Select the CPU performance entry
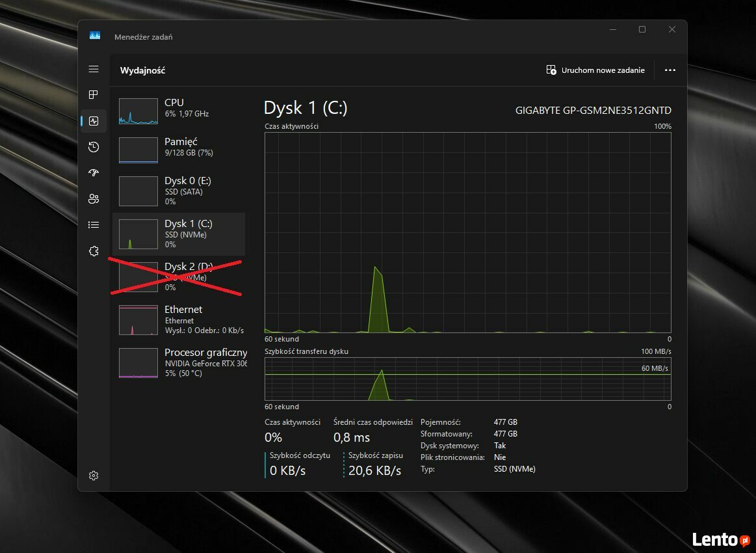 tap(179, 111)
